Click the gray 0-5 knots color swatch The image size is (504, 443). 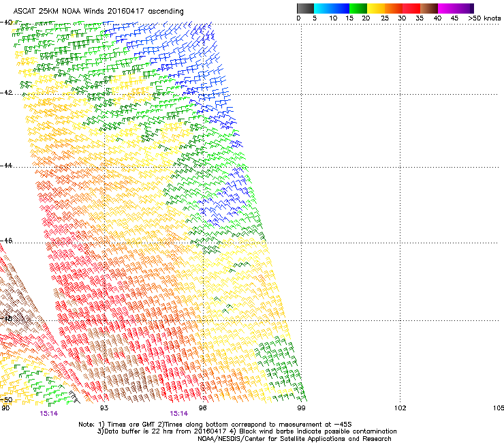(x=305, y=8)
